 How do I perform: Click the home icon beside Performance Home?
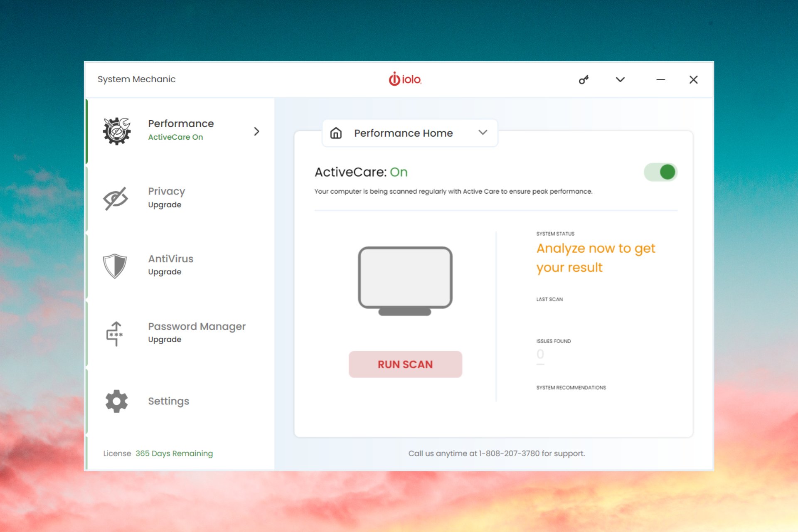[x=336, y=133]
